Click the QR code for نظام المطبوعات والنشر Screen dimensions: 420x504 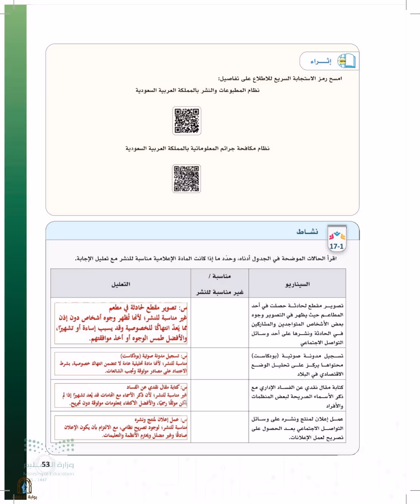pyautogui.click(x=187, y=121)
